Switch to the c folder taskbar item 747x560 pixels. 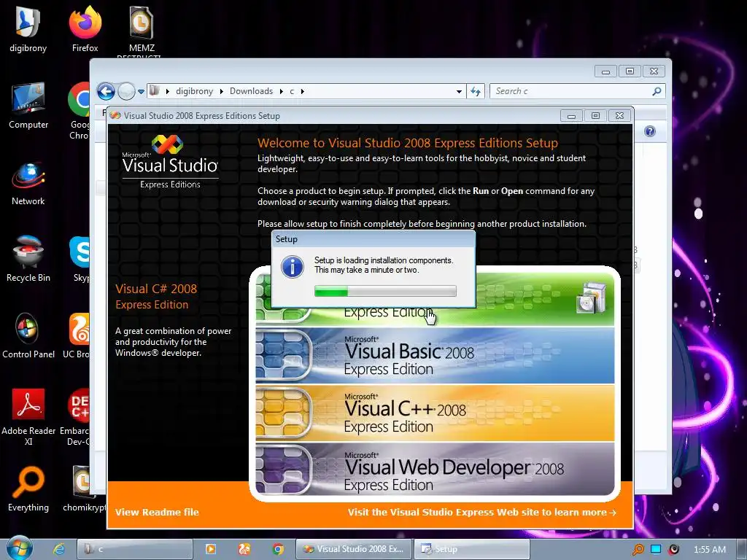coord(135,549)
